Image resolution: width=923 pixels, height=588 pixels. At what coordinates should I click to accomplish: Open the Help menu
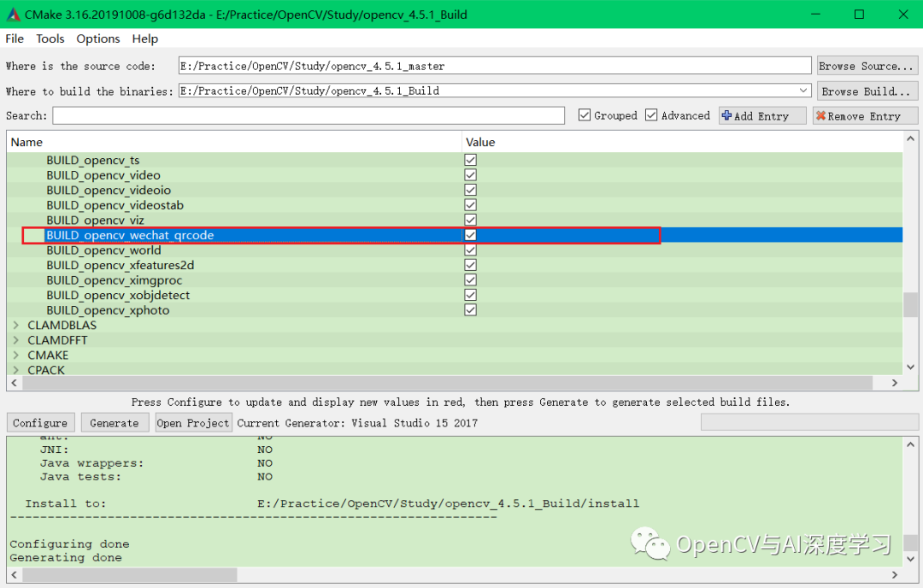tap(144, 38)
